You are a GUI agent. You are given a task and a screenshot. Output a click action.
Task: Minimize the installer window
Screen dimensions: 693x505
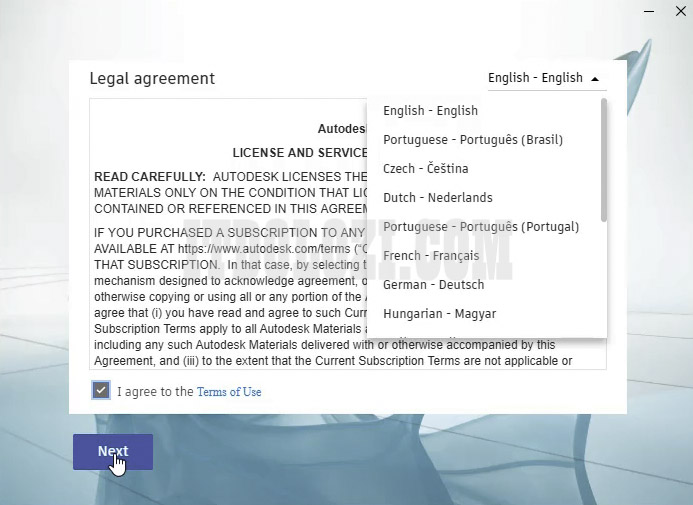pyautogui.click(x=649, y=11)
